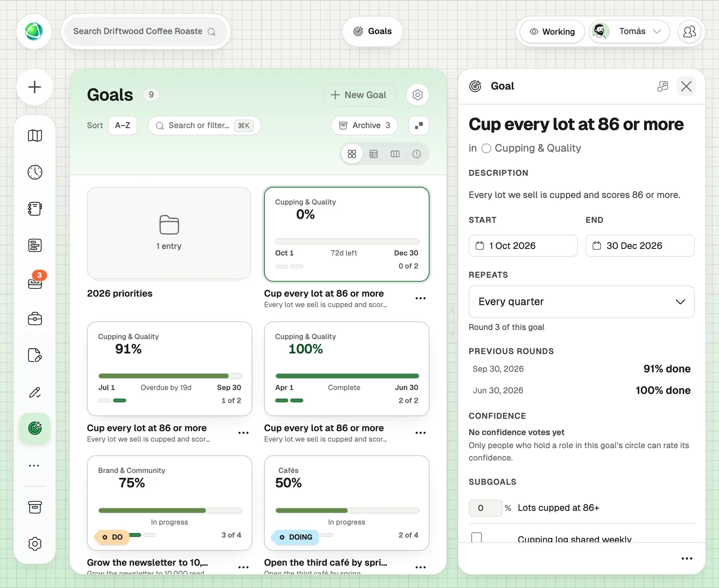Switch to the table list view

(x=374, y=154)
